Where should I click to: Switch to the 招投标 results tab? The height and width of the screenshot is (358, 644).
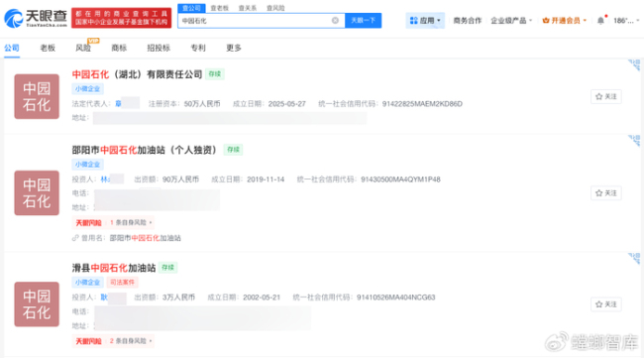[x=159, y=48]
